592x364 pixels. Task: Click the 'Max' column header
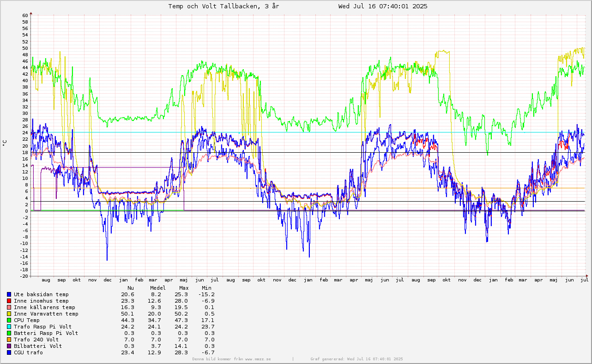[x=184, y=288]
